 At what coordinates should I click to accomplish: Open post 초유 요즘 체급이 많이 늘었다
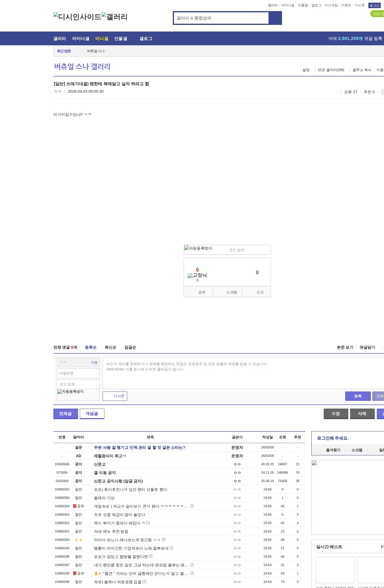[119, 514]
